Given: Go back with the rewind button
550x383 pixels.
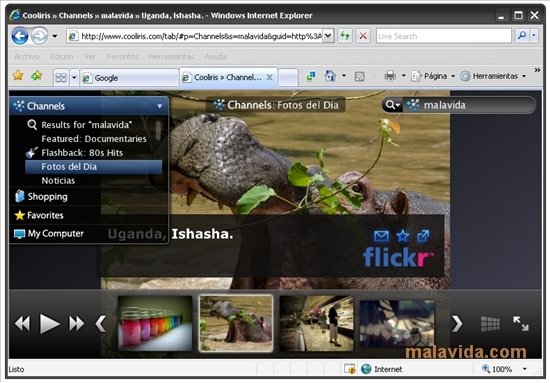Looking at the screenshot, I should (x=23, y=323).
